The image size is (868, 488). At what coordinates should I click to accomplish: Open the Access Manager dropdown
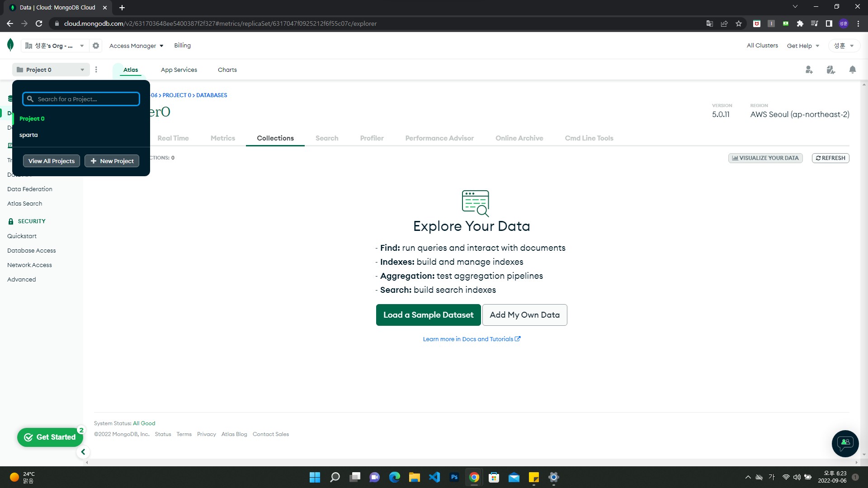(136, 46)
